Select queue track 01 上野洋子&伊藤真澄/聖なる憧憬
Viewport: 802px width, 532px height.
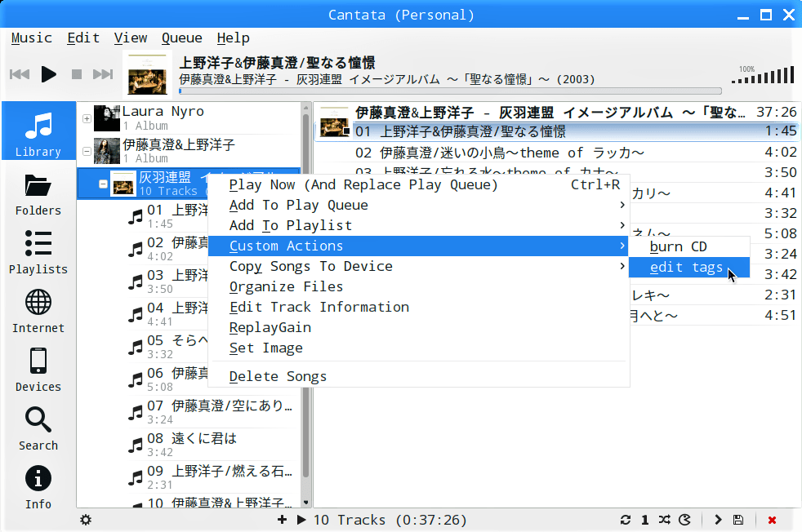(556, 131)
